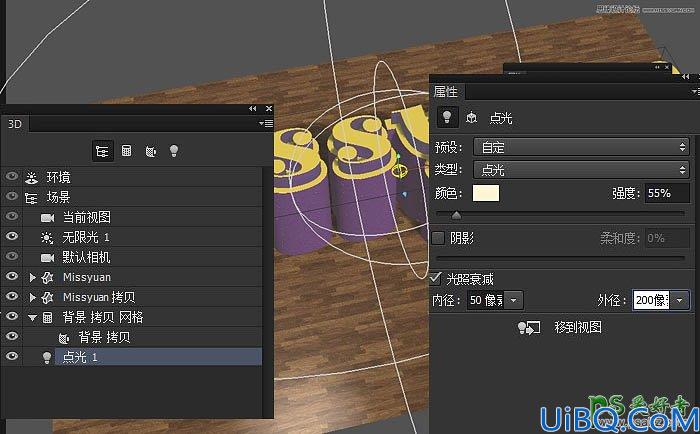Collapse the 属性 panel double-arrow icon
This screenshot has height=434, width=700.
685,77
